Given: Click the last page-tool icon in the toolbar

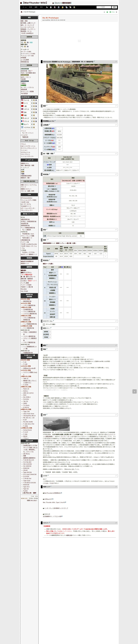Looking at the screenshot, I should click(x=74, y=7).
